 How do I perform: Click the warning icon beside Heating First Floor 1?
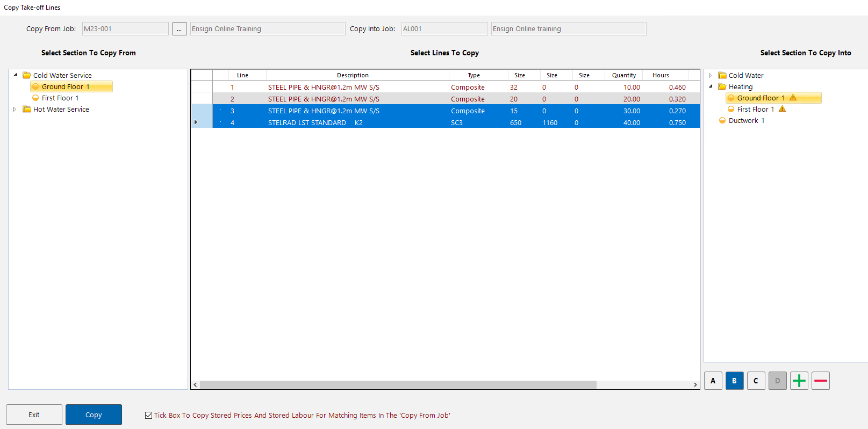tap(782, 109)
